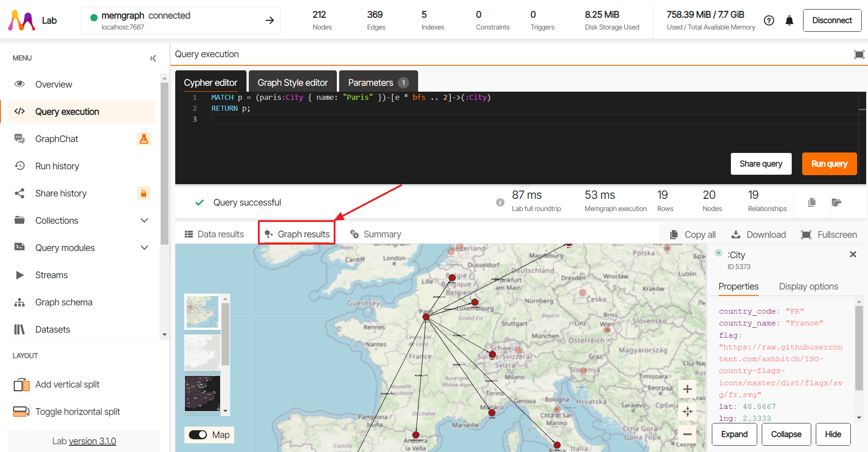This screenshot has width=868, height=452.
Task: Click the Overview eye icon
Action: click(20, 84)
